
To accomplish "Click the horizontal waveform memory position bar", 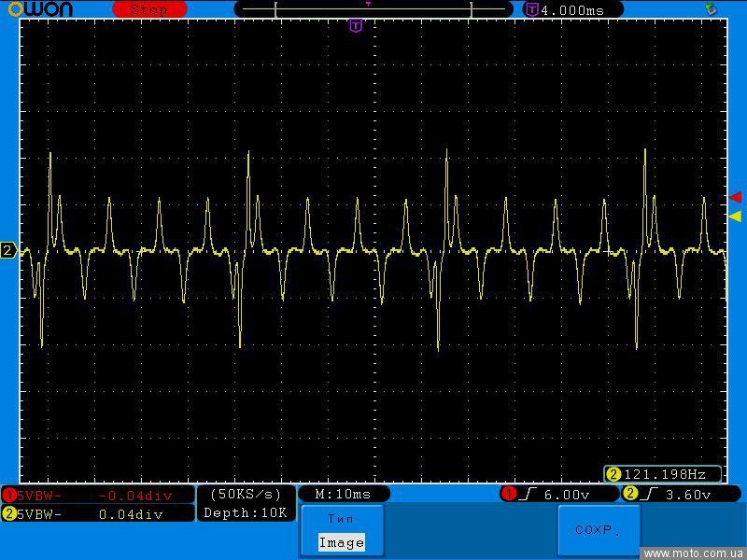I will [373, 9].
